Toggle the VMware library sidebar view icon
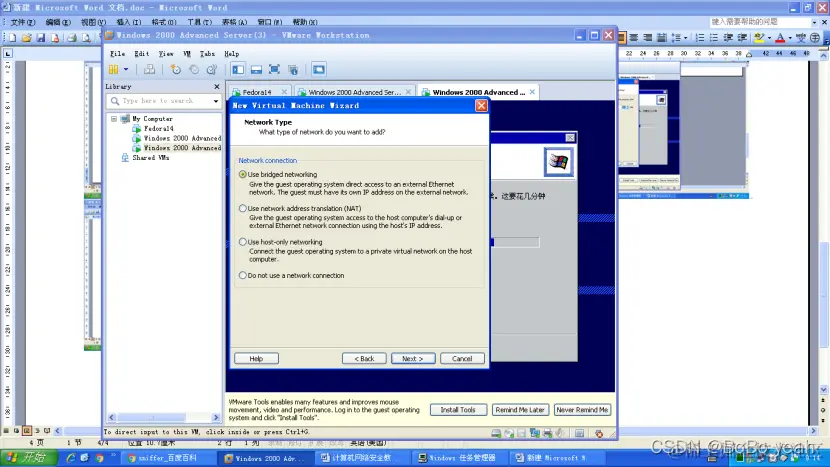Image resolution: width=830 pixels, height=467 pixels. [238, 69]
